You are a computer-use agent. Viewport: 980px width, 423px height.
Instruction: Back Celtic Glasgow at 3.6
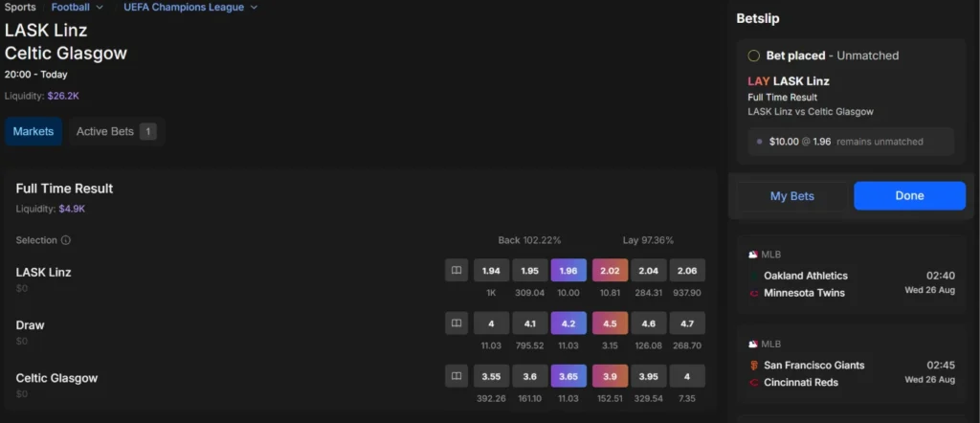click(530, 375)
